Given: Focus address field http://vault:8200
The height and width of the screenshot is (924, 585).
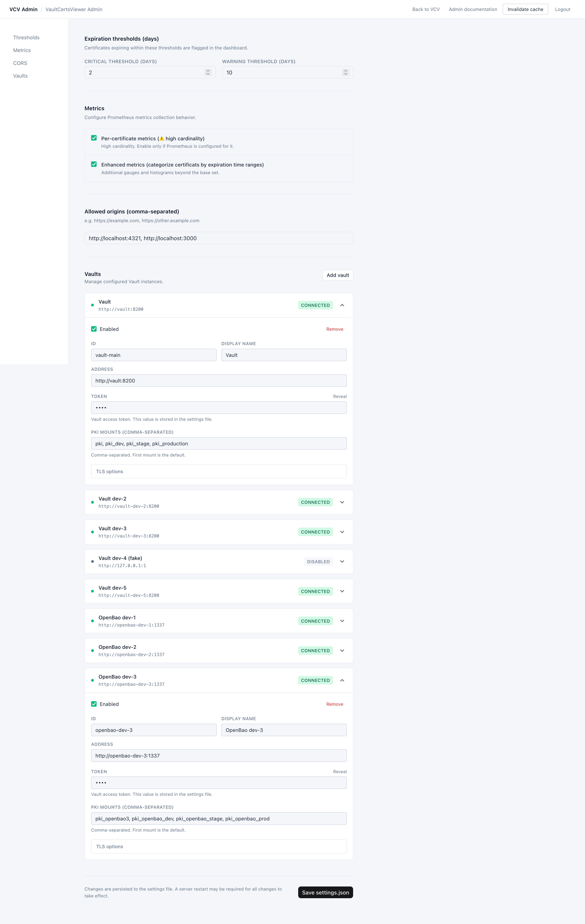Looking at the screenshot, I should (x=219, y=381).
